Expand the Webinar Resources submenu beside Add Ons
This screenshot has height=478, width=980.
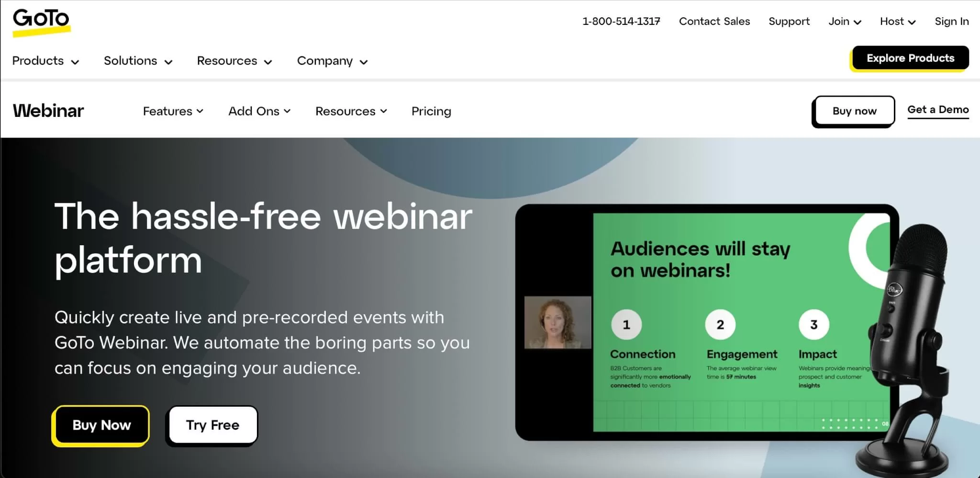(x=351, y=111)
